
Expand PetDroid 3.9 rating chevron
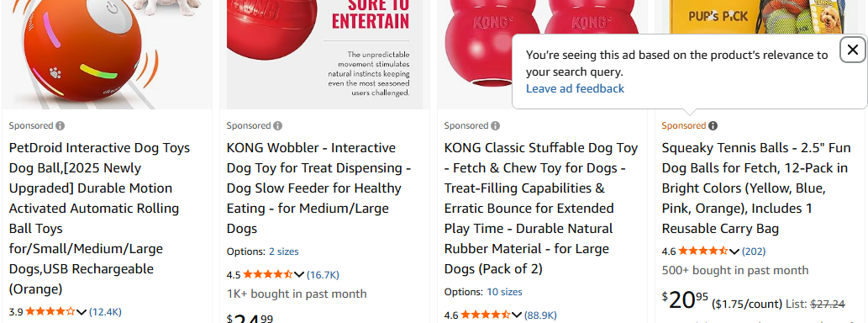[82, 312]
